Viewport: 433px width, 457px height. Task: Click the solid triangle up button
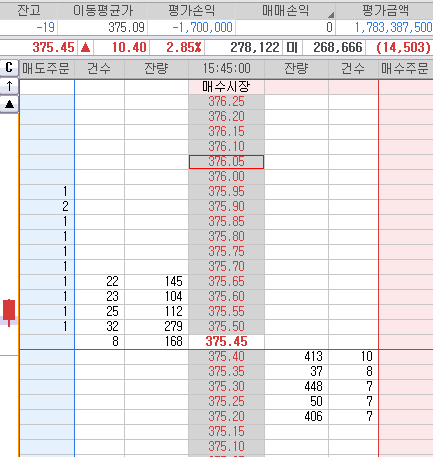(9, 104)
